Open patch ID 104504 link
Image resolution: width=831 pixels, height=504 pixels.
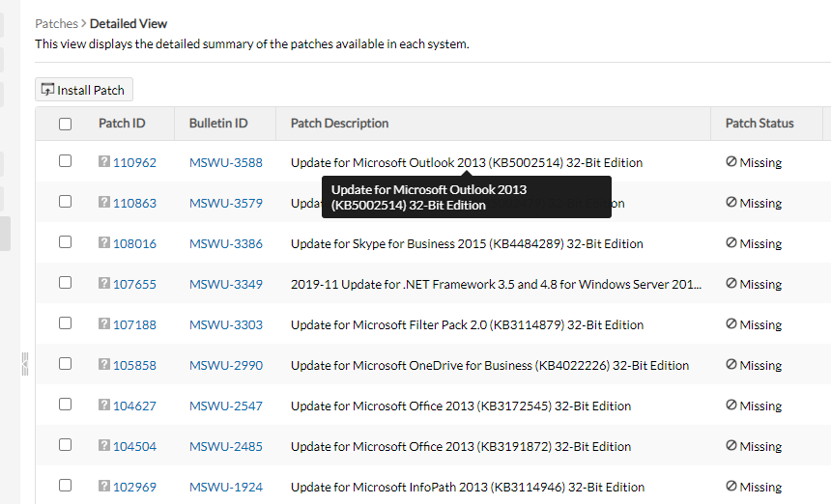134,446
